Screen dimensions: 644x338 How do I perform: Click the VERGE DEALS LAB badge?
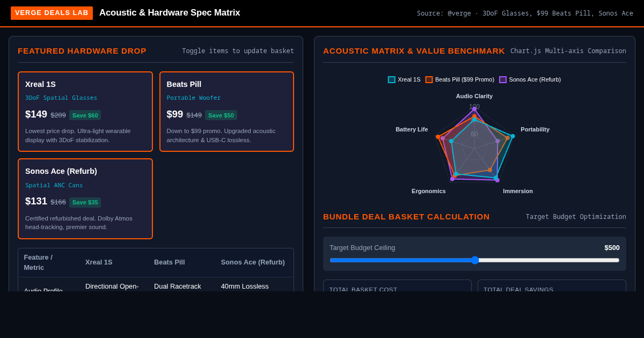(x=52, y=13)
